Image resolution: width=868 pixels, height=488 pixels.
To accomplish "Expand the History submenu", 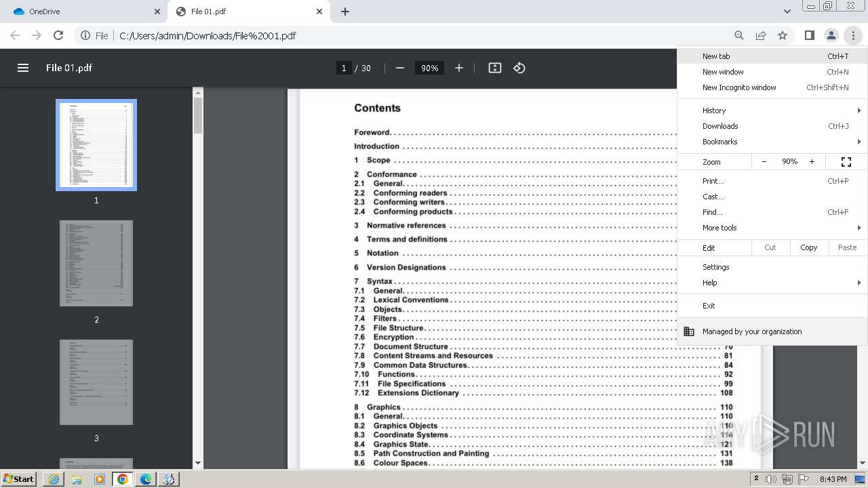I will (772, 110).
